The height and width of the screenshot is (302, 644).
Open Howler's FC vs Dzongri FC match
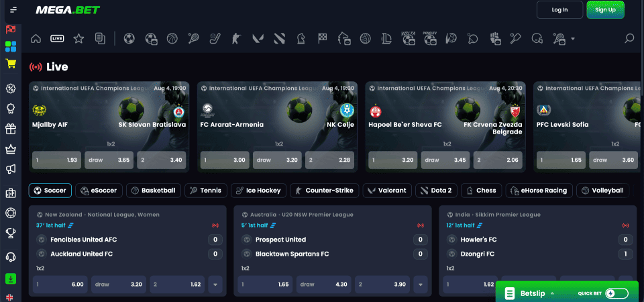(x=538, y=246)
